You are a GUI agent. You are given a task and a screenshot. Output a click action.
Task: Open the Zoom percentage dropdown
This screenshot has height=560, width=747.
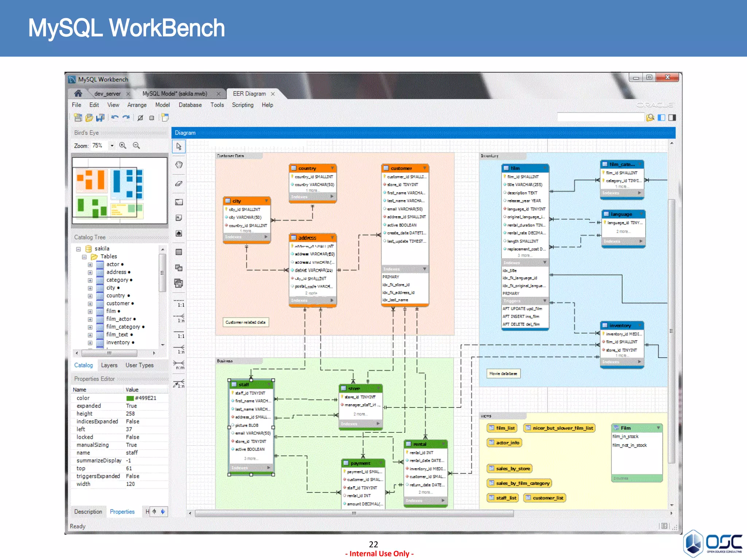(x=112, y=145)
